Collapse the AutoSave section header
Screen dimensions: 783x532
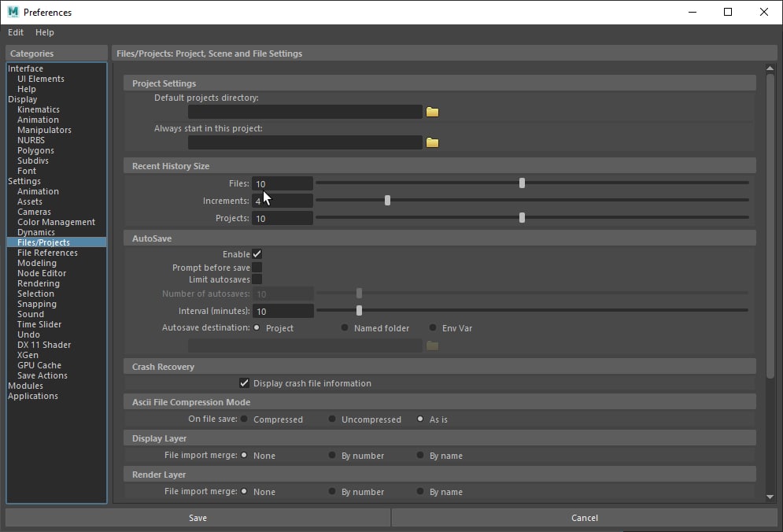440,238
